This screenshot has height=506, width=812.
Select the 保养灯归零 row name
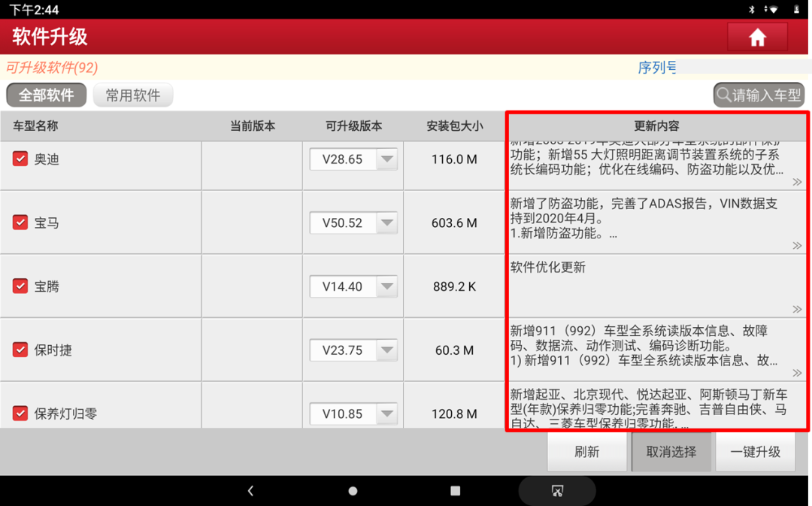click(x=65, y=414)
